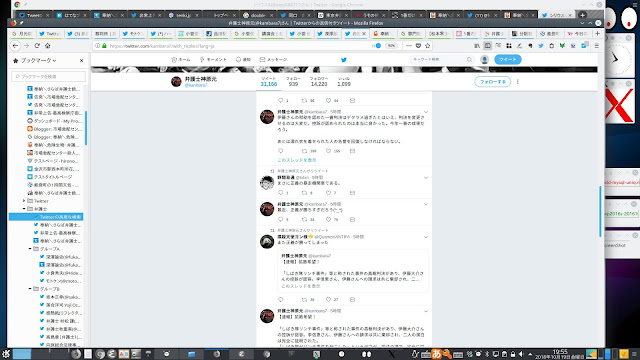Screen dimensions: 640x360
Task: Click the Twitter bird logo in header
Action: (x=344, y=60)
